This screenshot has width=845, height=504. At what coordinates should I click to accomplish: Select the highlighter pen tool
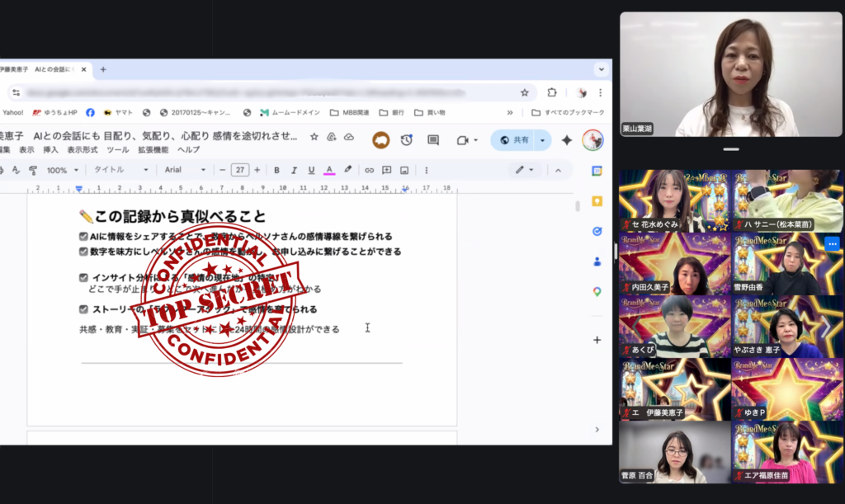pyautogui.click(x=347, y=170)
